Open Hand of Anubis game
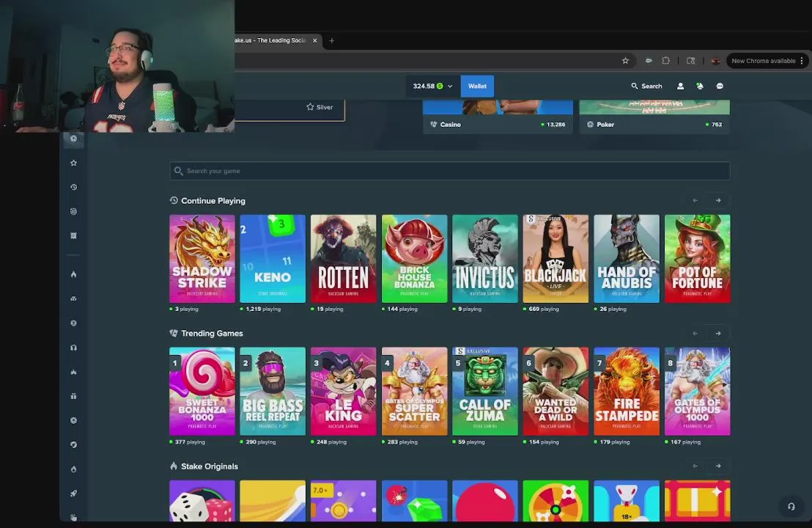 tap(627, 259)
